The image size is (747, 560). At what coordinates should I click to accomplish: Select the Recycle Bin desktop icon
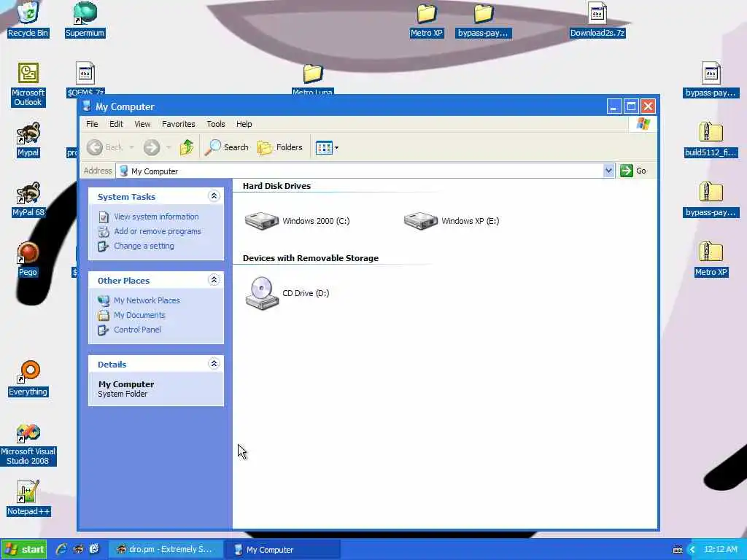28,20
